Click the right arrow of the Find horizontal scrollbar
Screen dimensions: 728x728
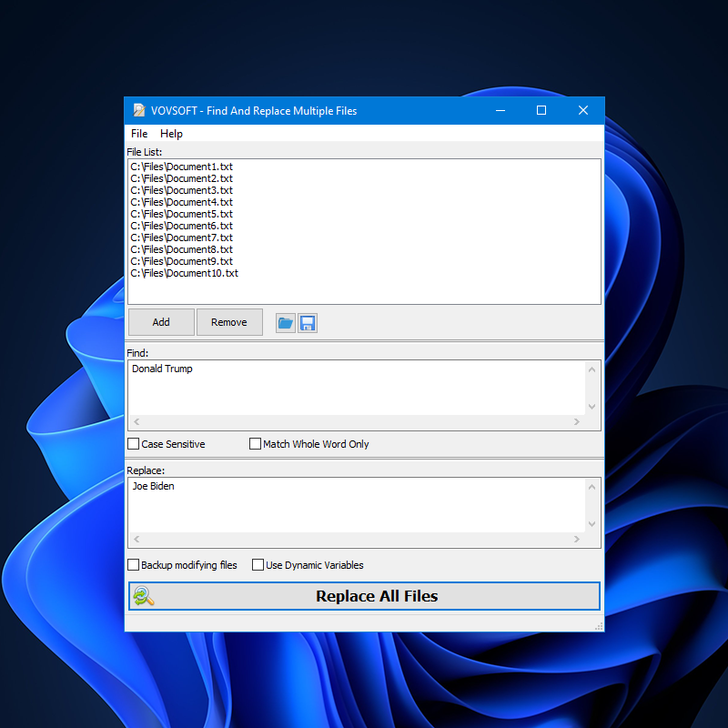point(577,422)
